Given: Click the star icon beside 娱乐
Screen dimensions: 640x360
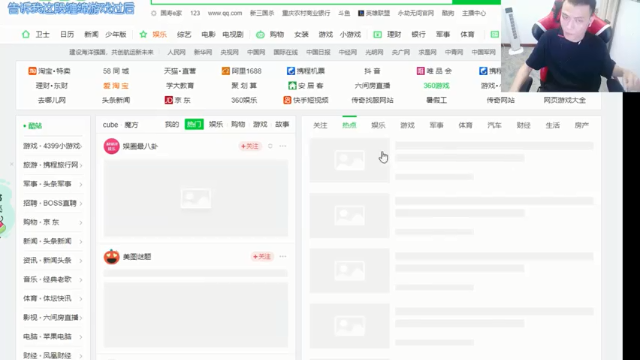Looking at the screenshot, I should pos(143,34).
